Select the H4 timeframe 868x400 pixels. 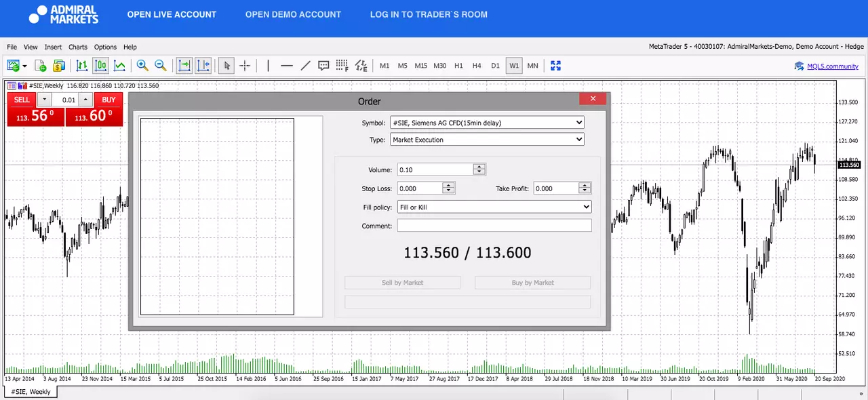pos(477,66)
